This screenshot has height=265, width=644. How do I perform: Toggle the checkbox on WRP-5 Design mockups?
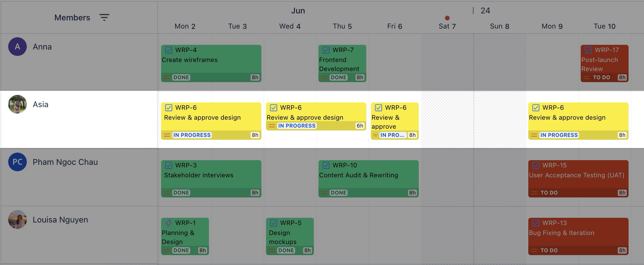tap(273, 223)
